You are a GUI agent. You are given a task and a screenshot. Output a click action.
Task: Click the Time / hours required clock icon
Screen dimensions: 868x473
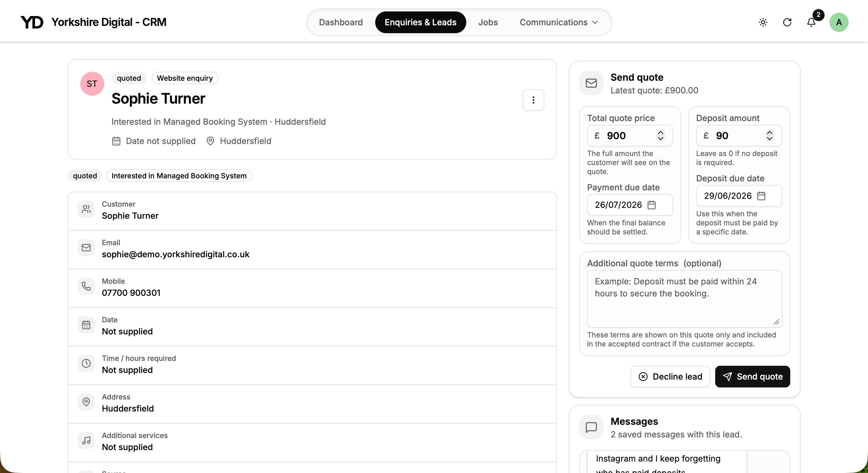(86, 363)
